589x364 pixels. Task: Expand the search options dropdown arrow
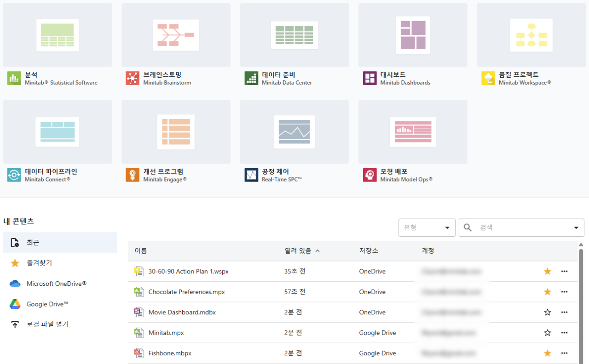[576, 227]
